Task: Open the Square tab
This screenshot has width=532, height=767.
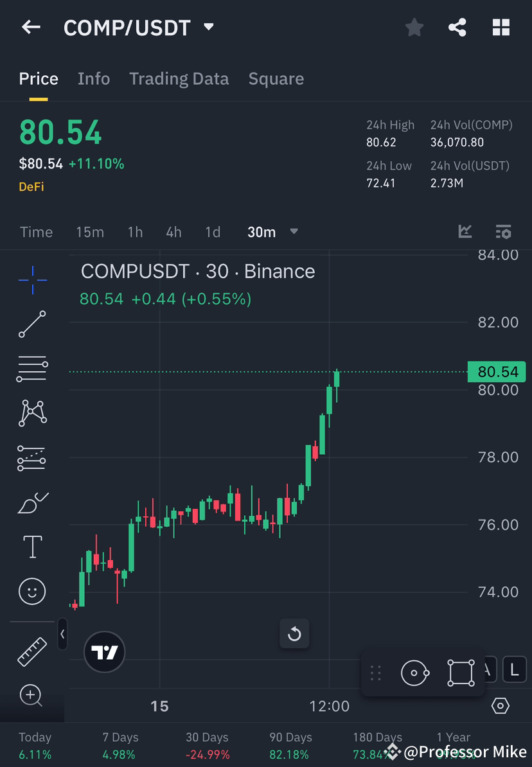Action: coord(276,78)
